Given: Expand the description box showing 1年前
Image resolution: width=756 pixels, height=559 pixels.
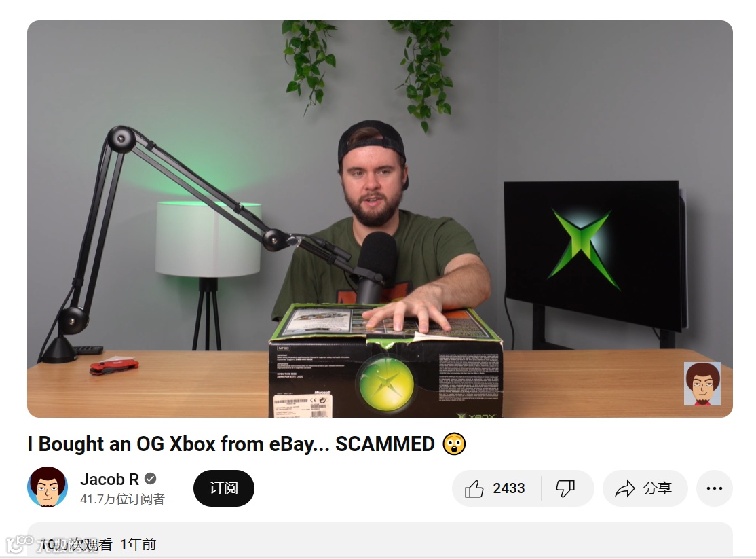Looking at the screenshot, I should pos(380,540).
